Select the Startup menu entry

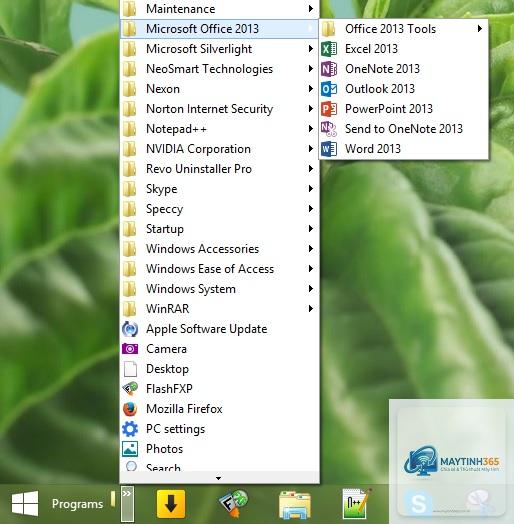coord(219,229)
